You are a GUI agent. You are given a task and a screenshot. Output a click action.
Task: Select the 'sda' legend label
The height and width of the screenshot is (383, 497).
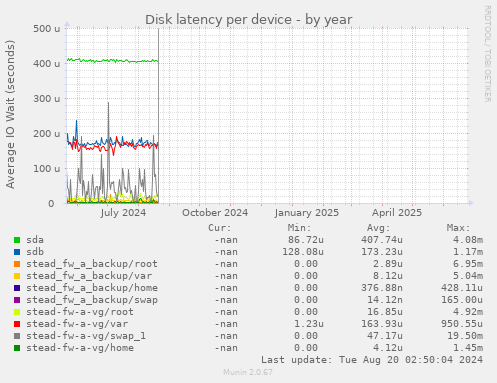35,240
